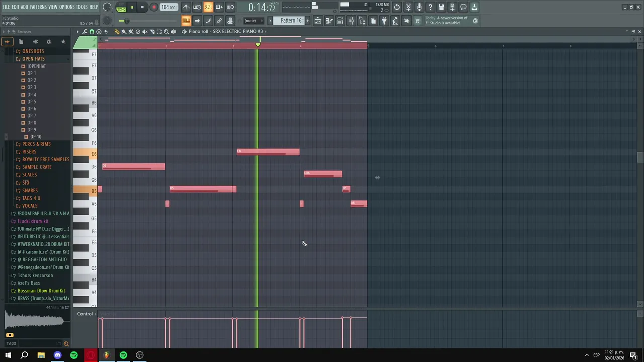The image size is (644, 362).
Task: Open piano roll Tools wrench menu
Action: point(85,32)
